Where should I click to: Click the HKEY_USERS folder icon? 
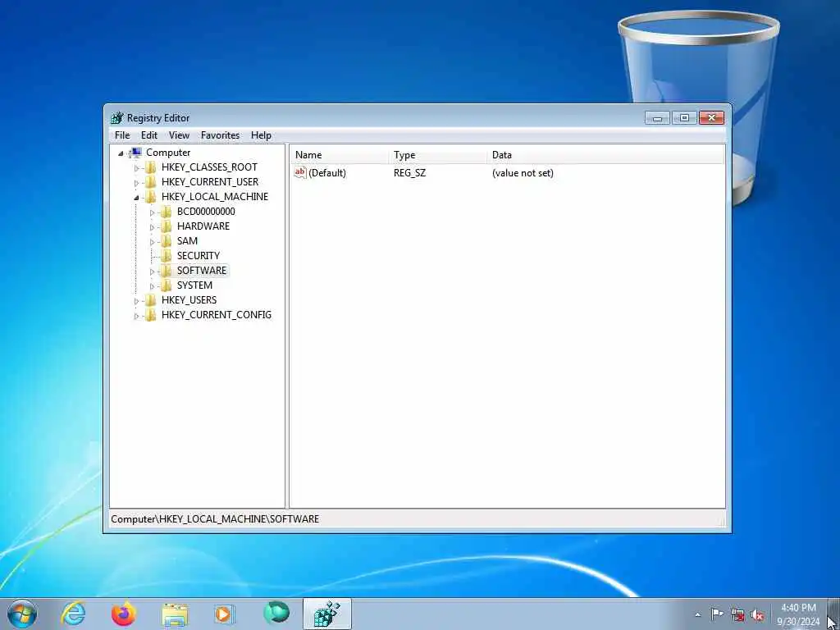(x=151, y=300)
